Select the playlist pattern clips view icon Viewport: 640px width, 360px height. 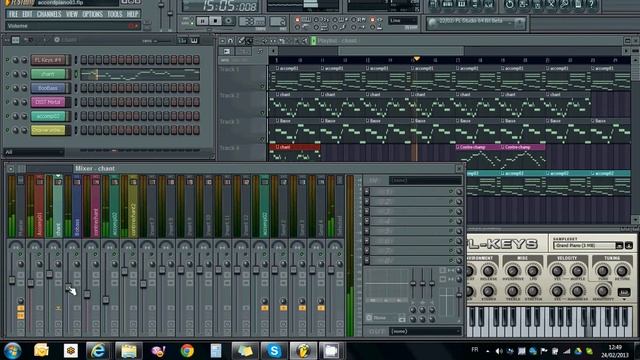227,51
